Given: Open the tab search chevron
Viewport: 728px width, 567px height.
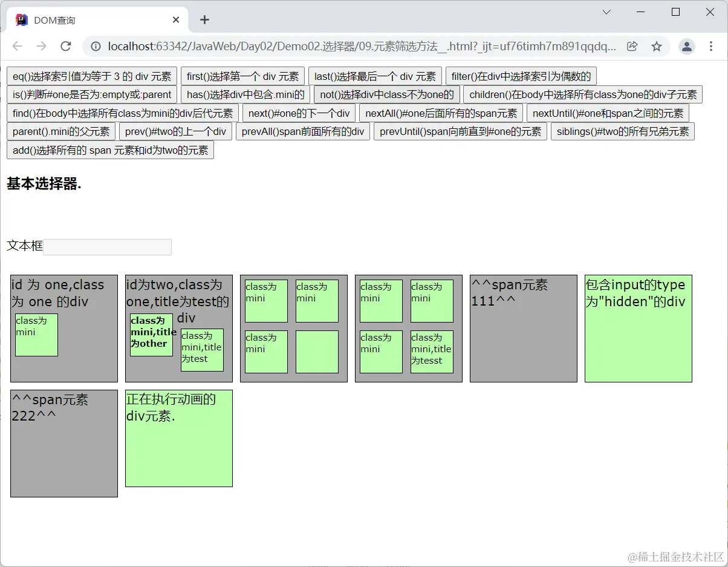Looking at the screenshot, I should pos(607,12).
